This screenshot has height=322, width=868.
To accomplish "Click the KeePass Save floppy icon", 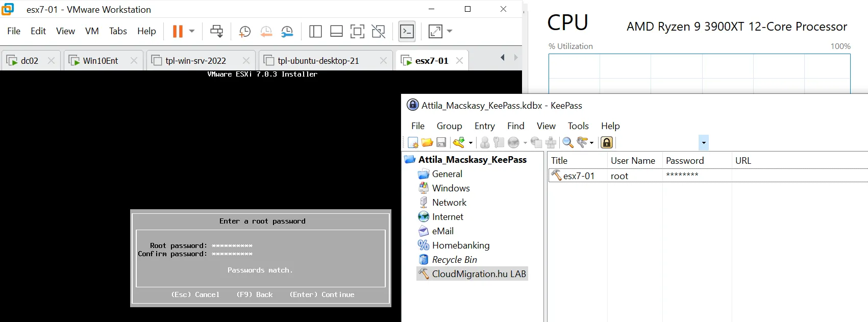I will 441,142.
